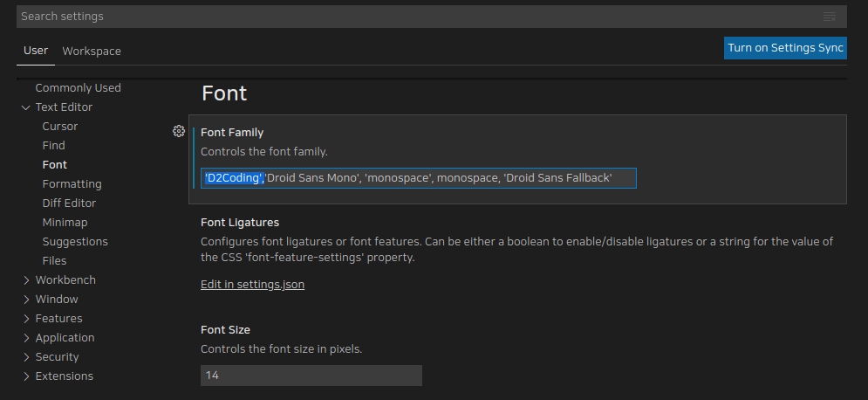
Task: Expand the Features settings category
Action: pyautogui.click(x=25, y=319)
